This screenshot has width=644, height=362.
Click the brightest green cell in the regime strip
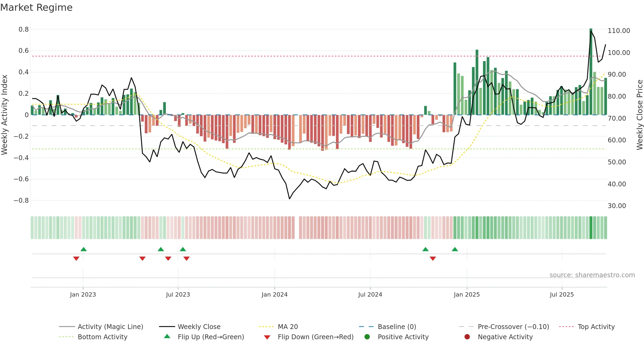[591, 228]
